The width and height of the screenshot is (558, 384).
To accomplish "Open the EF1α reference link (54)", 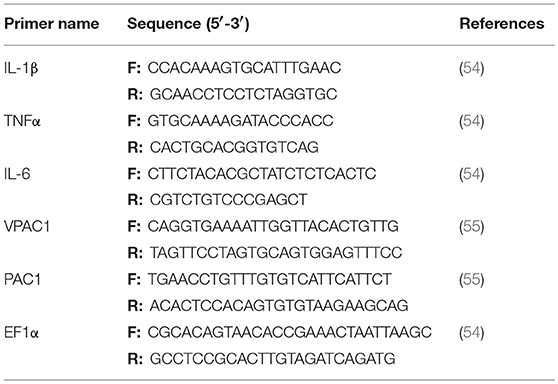I will click(472, 332).
